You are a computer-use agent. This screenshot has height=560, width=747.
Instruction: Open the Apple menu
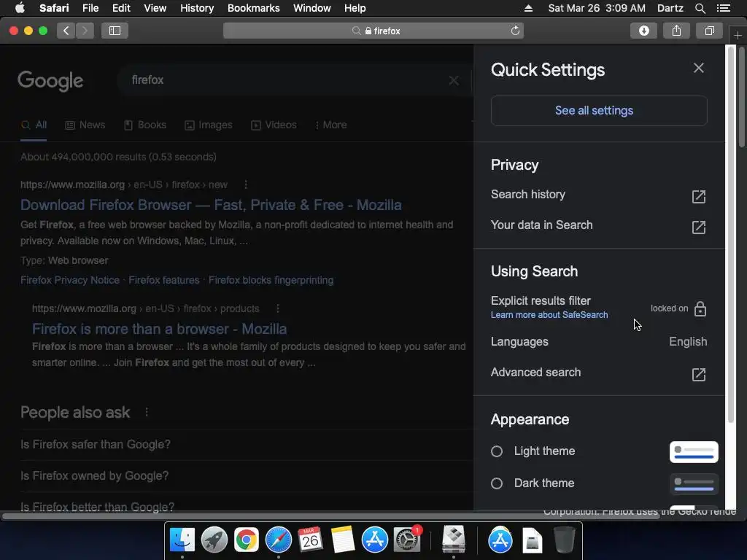click(x=20, y=8)
